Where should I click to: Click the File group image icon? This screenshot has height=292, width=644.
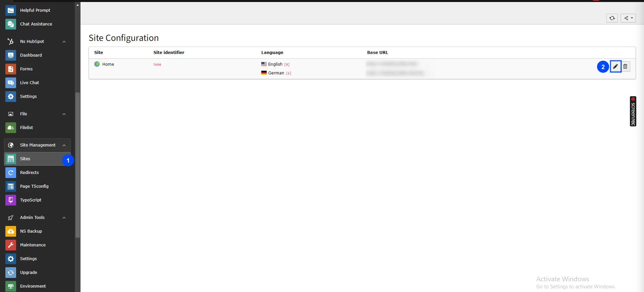pyautogui.click(x=11, y=114)
